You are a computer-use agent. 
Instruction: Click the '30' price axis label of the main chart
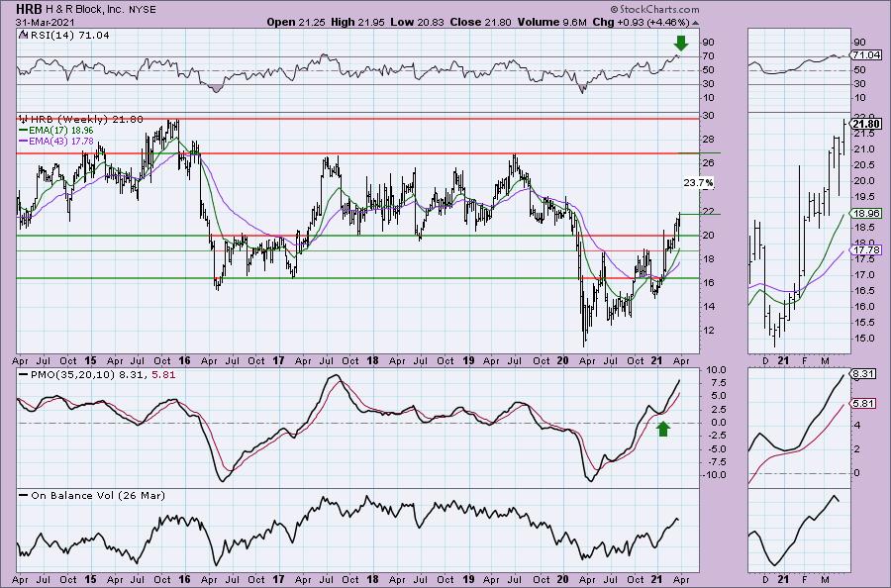(709, 116)
